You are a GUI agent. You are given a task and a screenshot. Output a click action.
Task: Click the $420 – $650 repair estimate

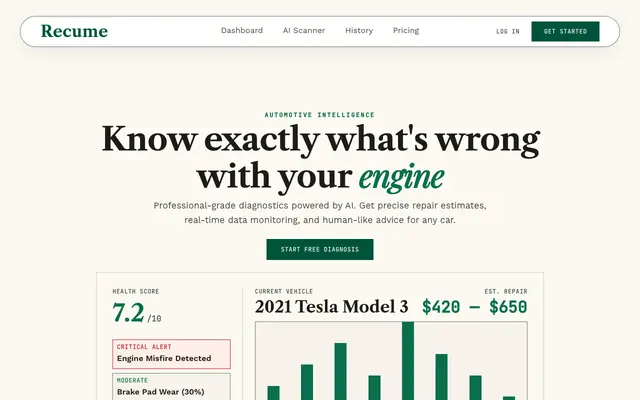[474, 307]
